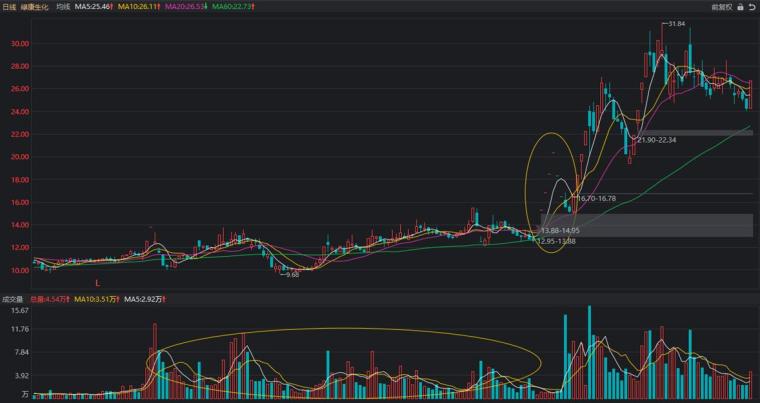The image size is (760, 403).
Task: Click the MA5:25.46 indicator label
Action: click(94, 7)
